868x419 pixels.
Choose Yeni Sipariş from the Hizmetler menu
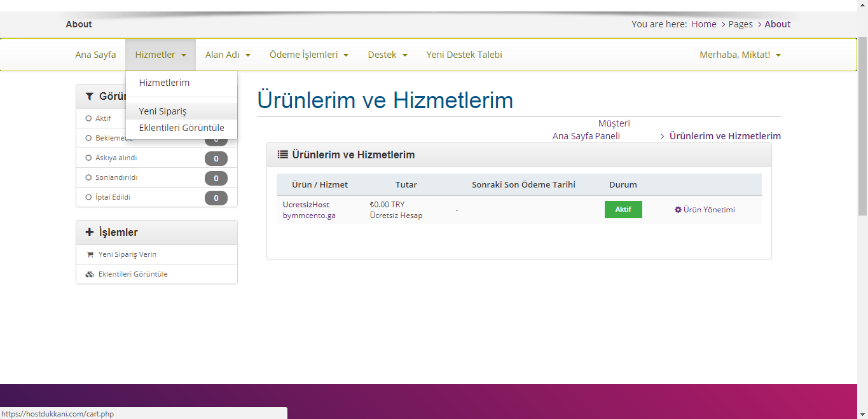(x=182, y=111)
